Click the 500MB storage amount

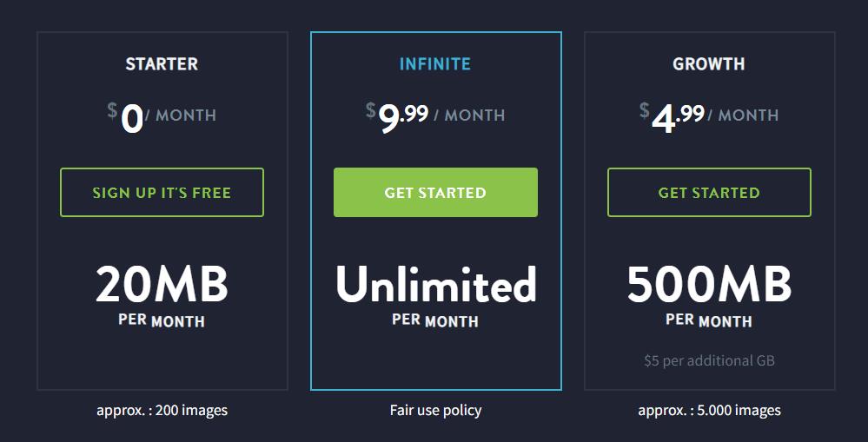pyautogui.click(x=709, y=284)
